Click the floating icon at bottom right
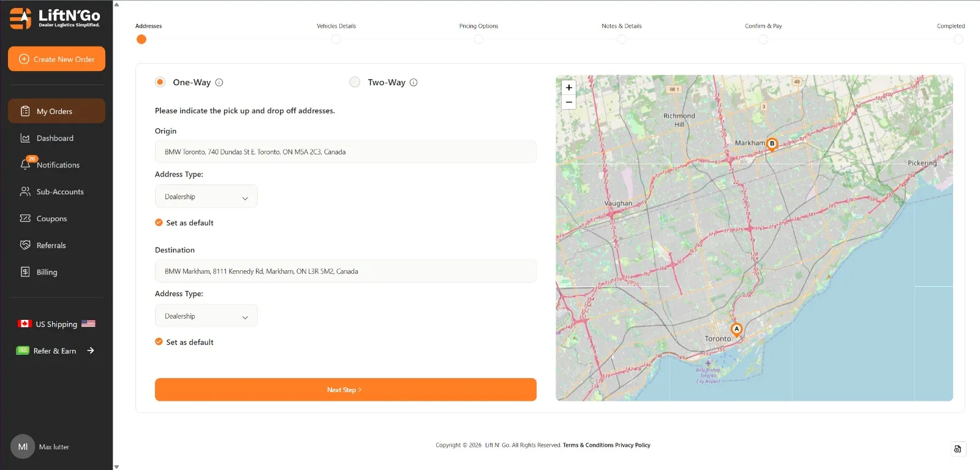The image size is (980, 470). [x=958, y=449]
